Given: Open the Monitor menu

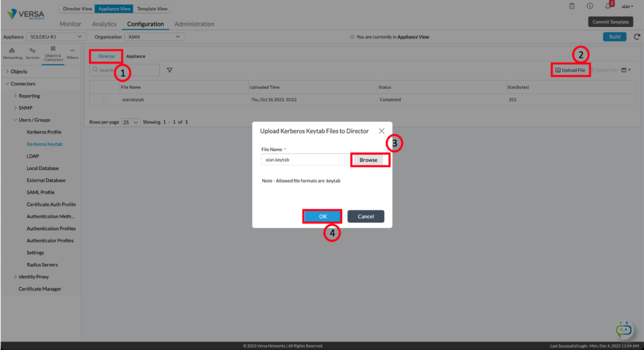Looking at the screenshot, I should pos(70,24).
